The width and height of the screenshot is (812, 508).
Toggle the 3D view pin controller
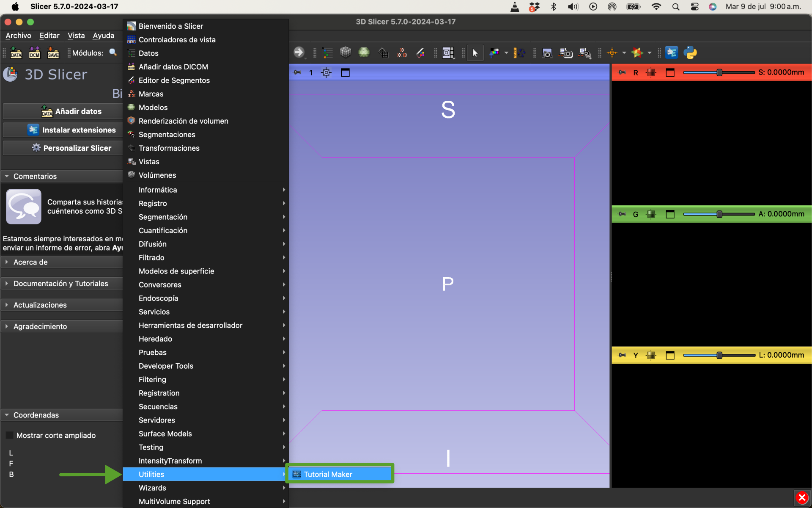(x=297, y=72)
